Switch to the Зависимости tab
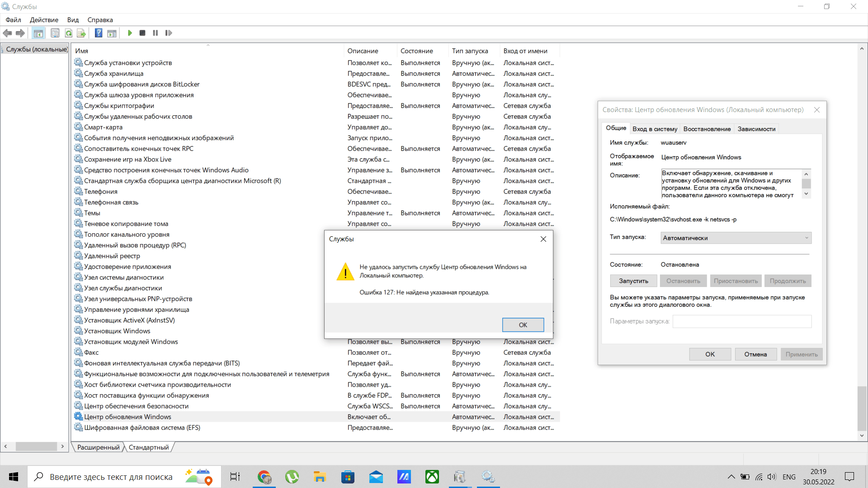 tap(756, 129)
